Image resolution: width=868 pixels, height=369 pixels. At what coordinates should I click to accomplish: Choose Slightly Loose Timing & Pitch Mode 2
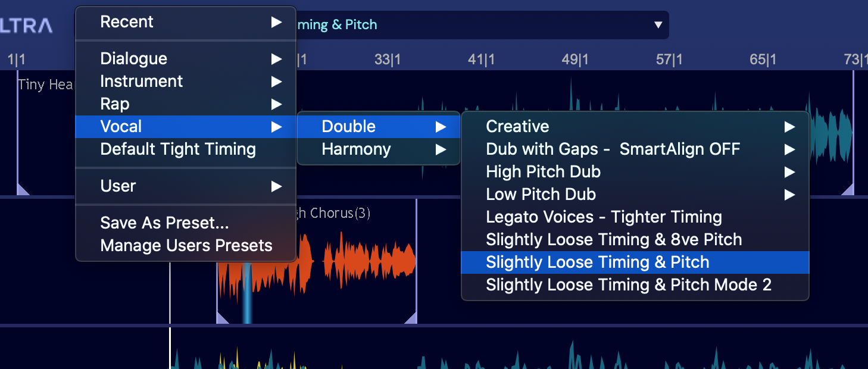[x=628, y=284]
